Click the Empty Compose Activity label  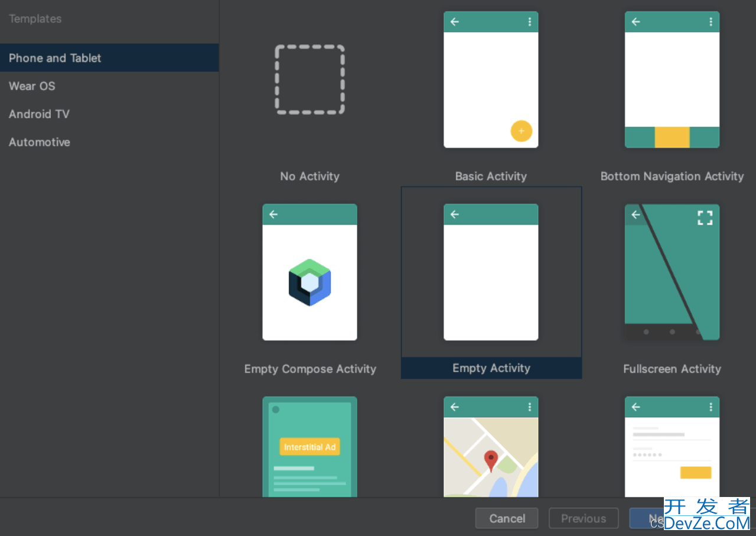coord(310,369)
